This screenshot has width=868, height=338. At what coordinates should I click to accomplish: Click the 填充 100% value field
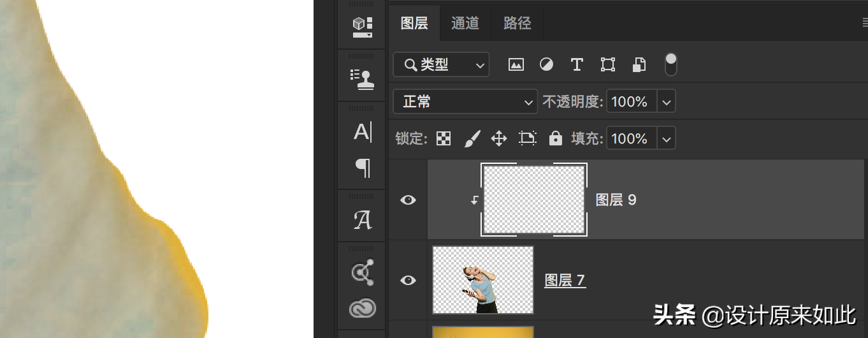pyautogui.click(x=632, y=138)
